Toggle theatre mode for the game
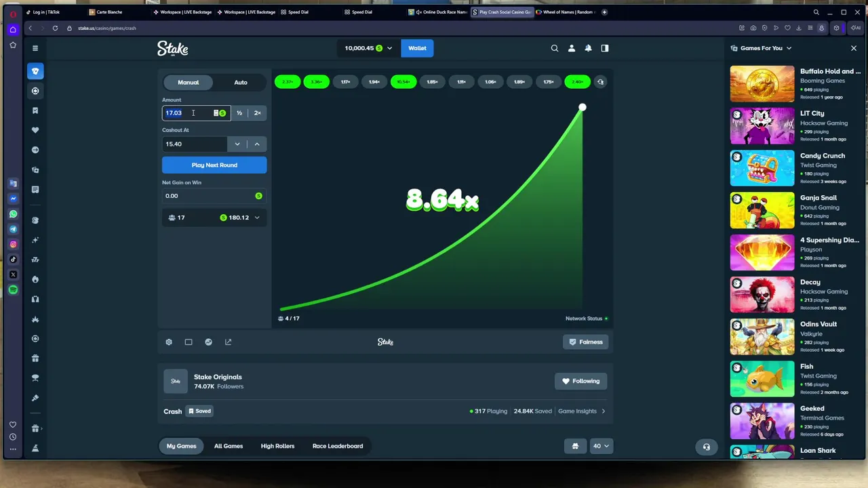 (x=189, y=342)
